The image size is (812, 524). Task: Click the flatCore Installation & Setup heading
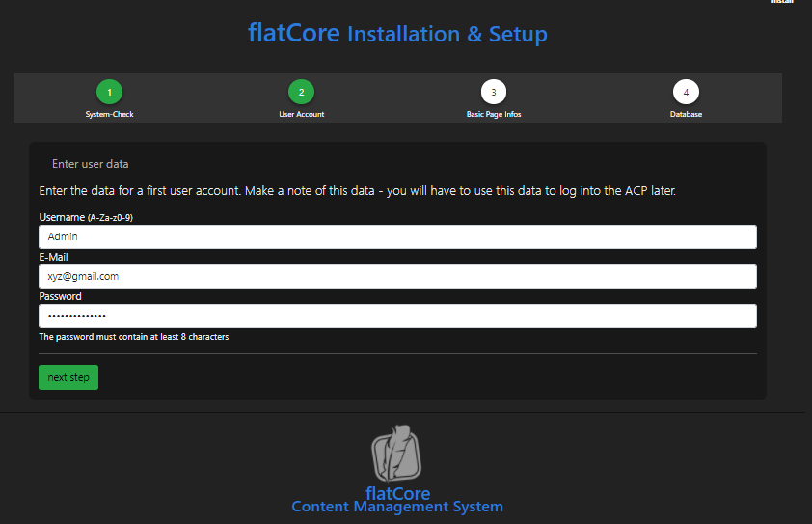pyautogui.click(x=397, y=34)
